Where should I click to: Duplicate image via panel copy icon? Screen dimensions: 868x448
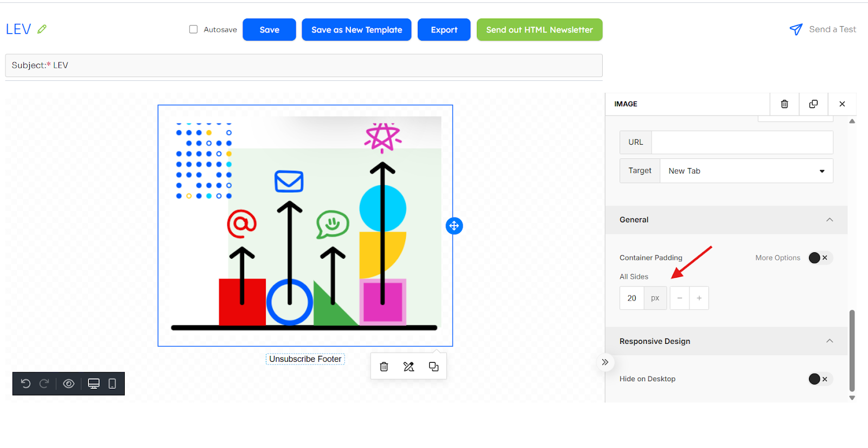tap(813, 104)
